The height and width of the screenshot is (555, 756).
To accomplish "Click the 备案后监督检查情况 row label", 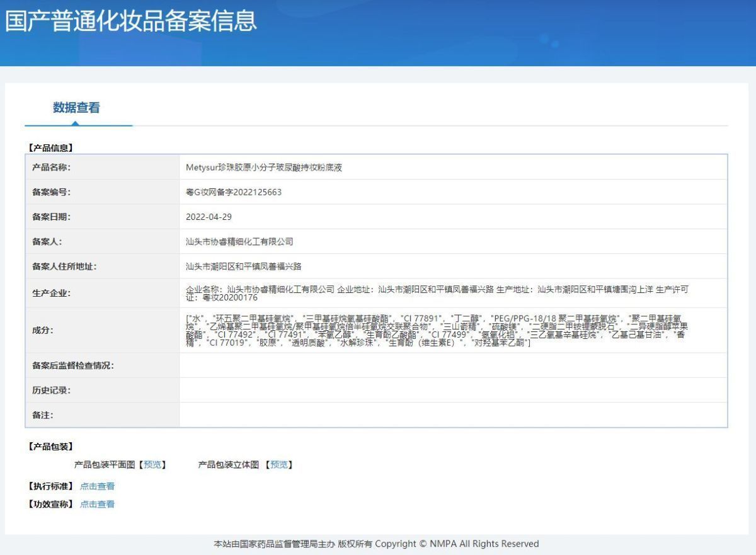I will pyautogui.click(x=73, y=365).
